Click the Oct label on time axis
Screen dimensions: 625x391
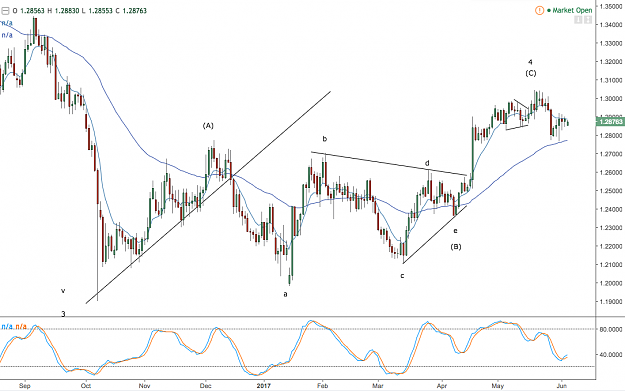point(86,386)
